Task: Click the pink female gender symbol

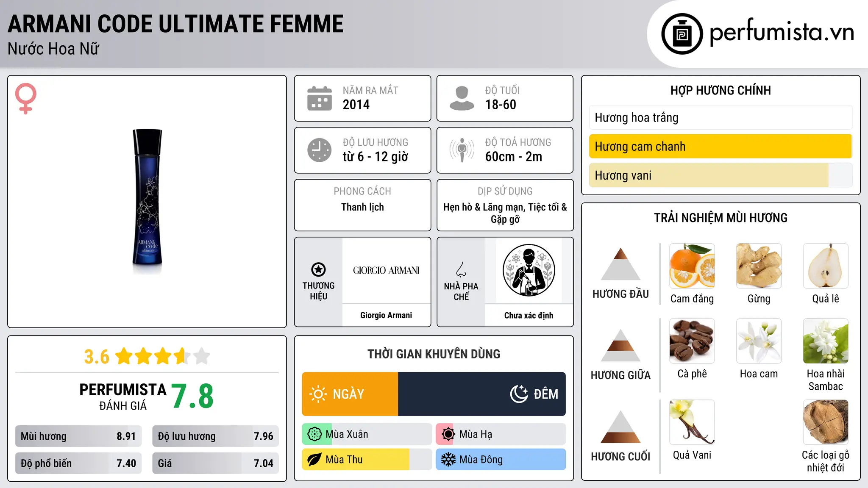Action: pyautogui.click(x=26, y=99)
